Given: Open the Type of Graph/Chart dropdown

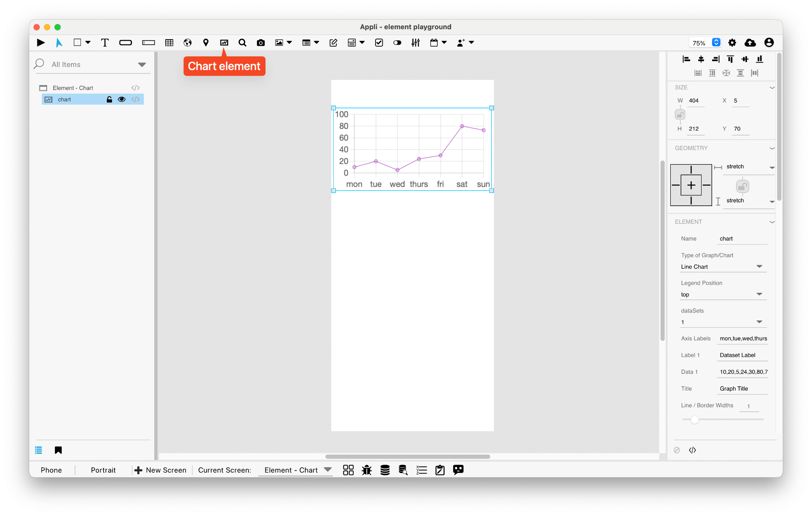Looking at the screenshot, I should point(723,267).
